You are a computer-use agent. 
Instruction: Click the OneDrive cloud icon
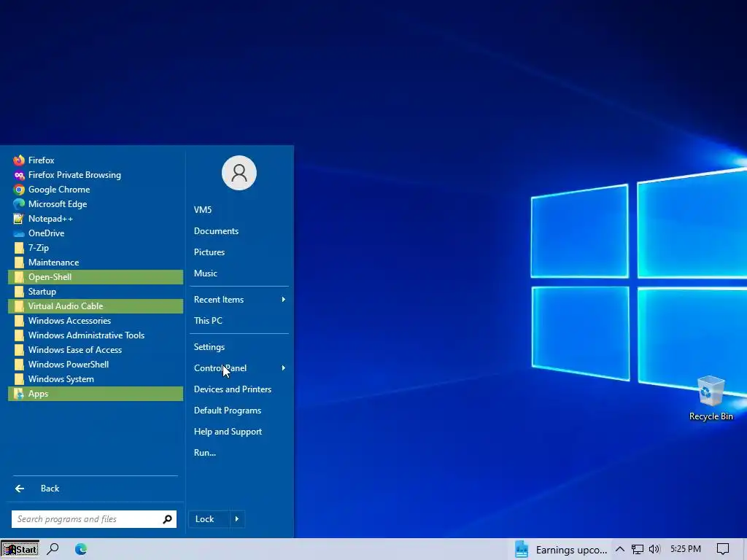pyautogui.click(x=19, y=233)
